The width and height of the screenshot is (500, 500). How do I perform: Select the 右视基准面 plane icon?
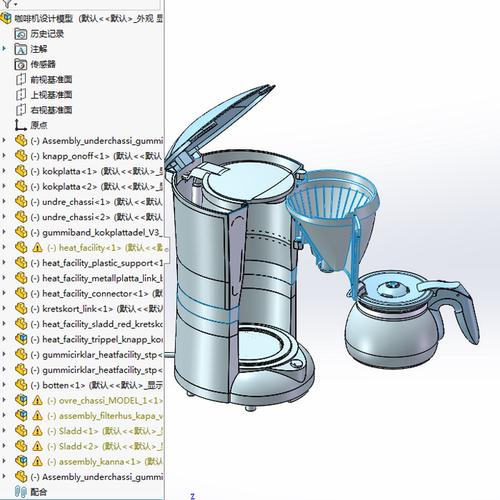pyautogui.click(x=21, y=110)
